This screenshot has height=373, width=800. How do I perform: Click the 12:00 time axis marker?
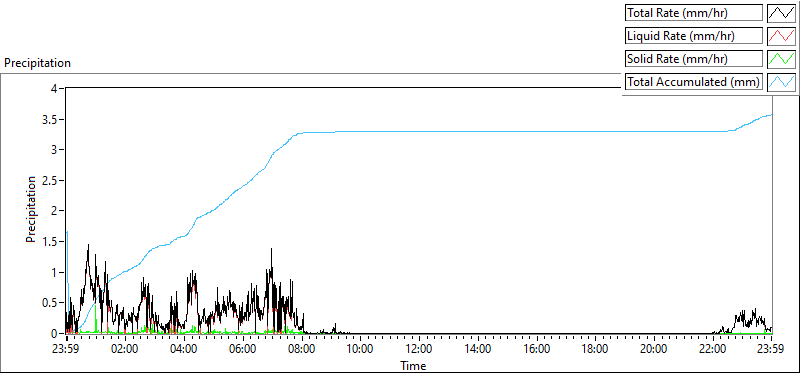pos(419,350)
